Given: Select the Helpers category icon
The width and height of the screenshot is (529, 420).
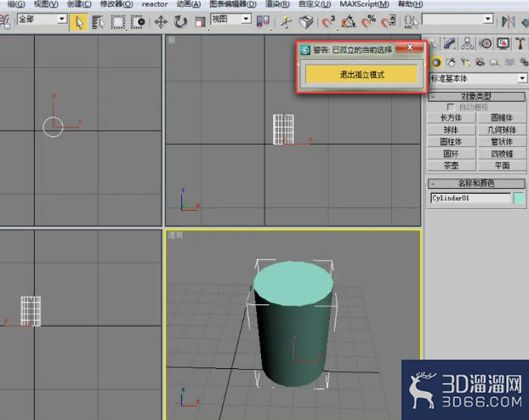Looking at the screenshot, I should (x=494, y=62).
